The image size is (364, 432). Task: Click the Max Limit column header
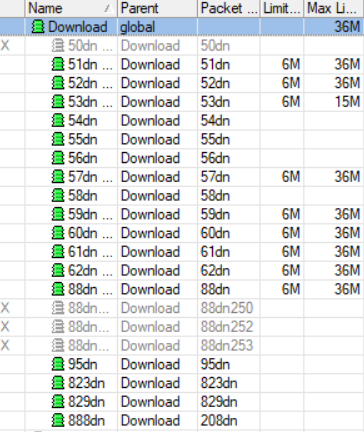tap(334, 8)
